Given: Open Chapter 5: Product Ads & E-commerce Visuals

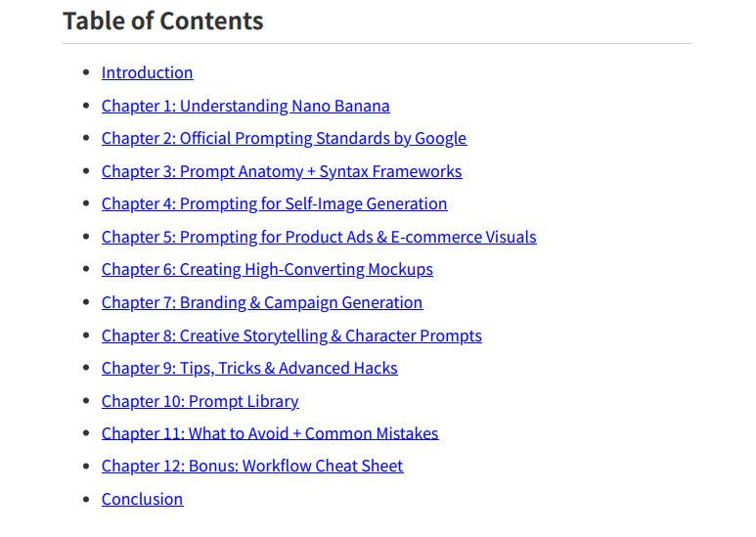Looking at the screenshot, I should (x=319, y=237).
